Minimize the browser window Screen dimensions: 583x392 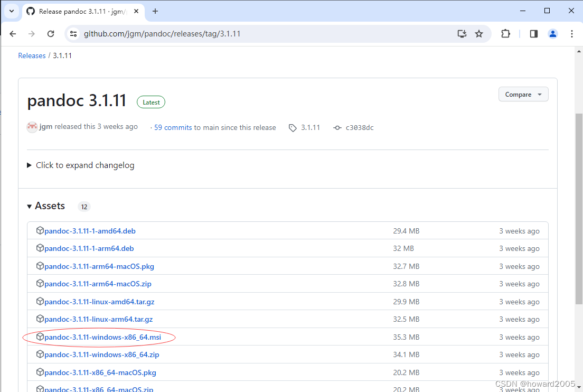pos(523,11)
